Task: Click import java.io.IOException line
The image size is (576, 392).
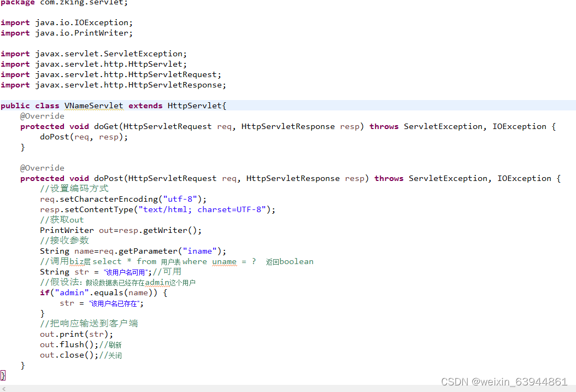Action: 67,23
